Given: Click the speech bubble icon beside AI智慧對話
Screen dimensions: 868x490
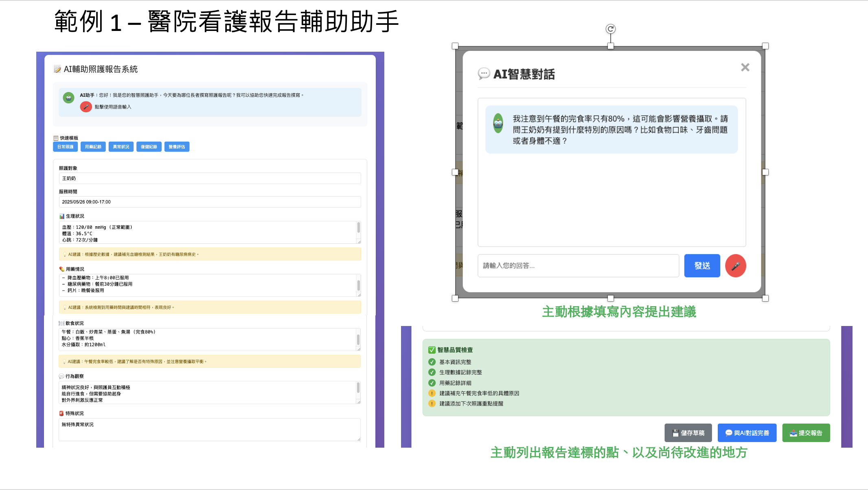Looking at the screenshot, I should 483,74.
